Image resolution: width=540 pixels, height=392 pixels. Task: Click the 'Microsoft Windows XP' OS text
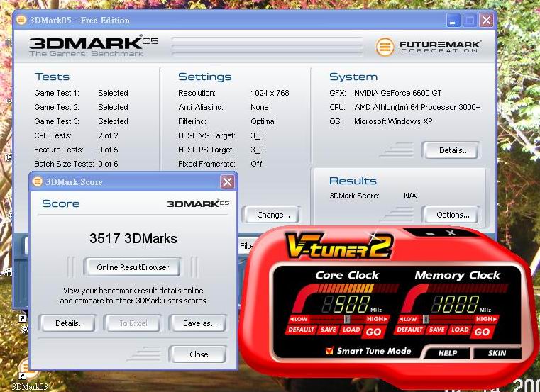tap(393, 121)
